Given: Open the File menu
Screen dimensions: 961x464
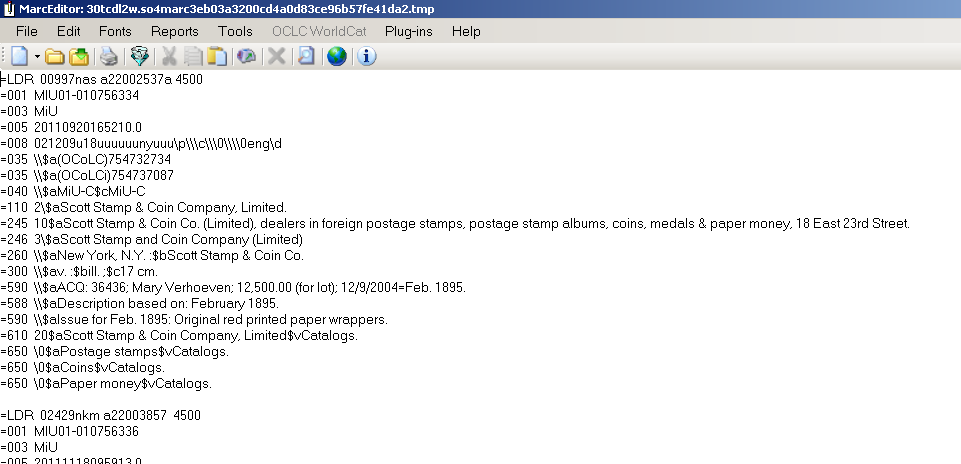Looking at the screenshot, I should (x=26, y=31).
